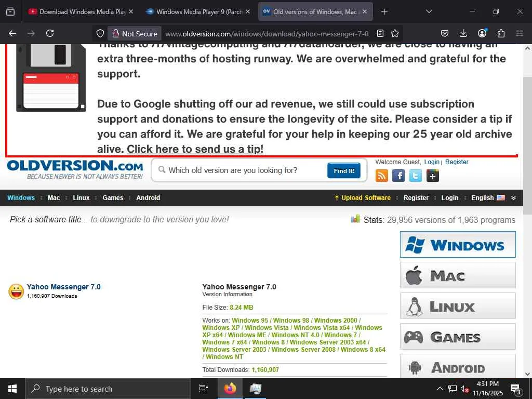The image size is (532, 399).
Task: Click the Register link beside Welcome Guest
Action: click(457, 162)
